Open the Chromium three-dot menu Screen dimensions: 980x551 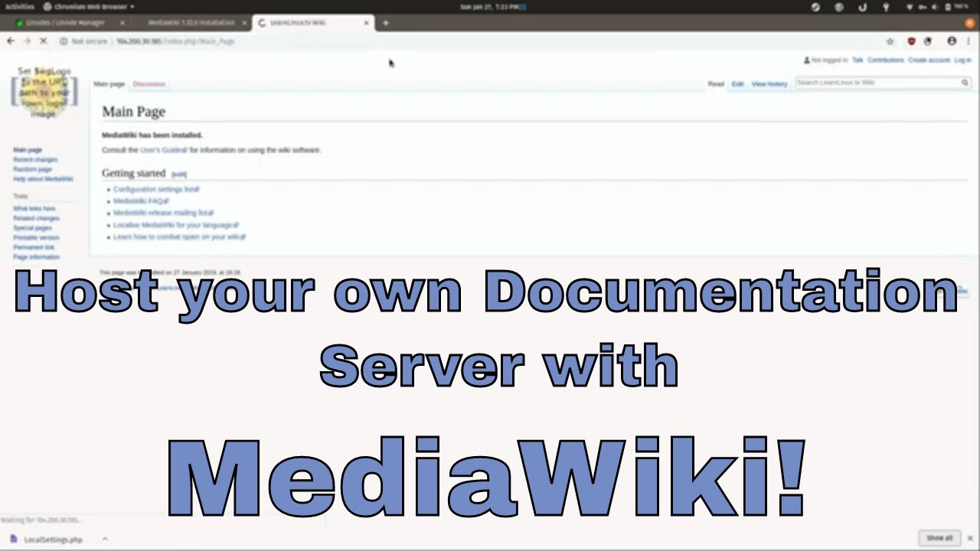[969, 41]
